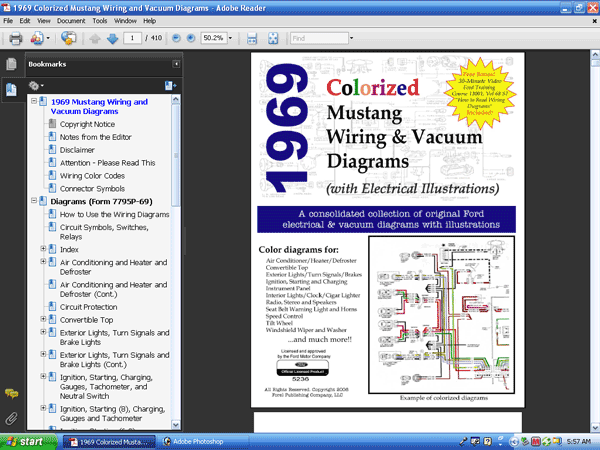The image size is (600, 450).
Task: Select the Bookmarks panel icon in sidebar
Action: (11, 90)
